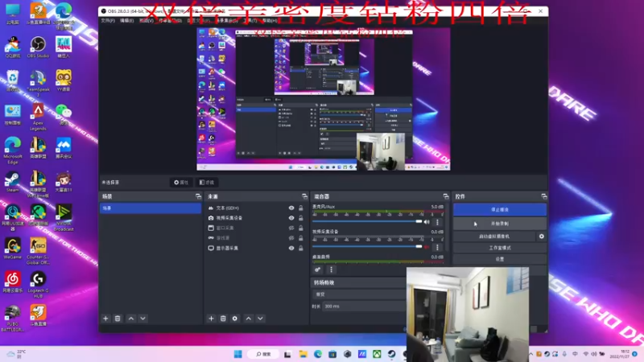This screenshot has height=362, width=644.
Task: Toggle lock on 窗口采集 source
Action: (300, 228)
